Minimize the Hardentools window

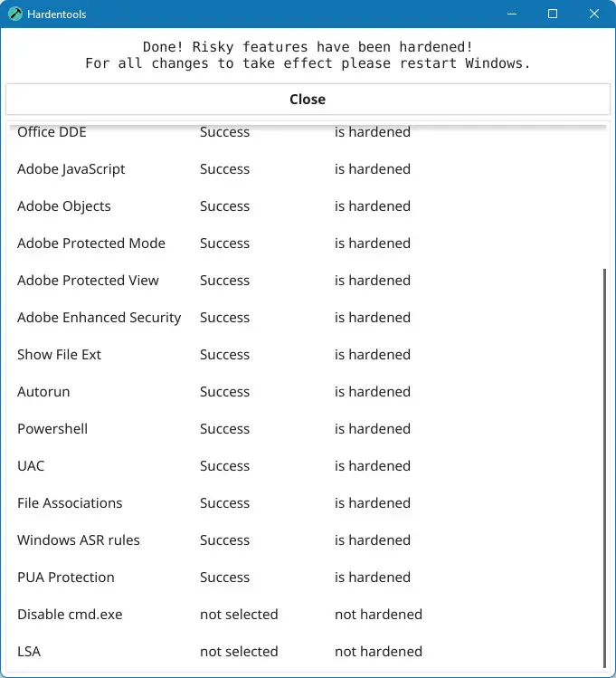[511, 14]
